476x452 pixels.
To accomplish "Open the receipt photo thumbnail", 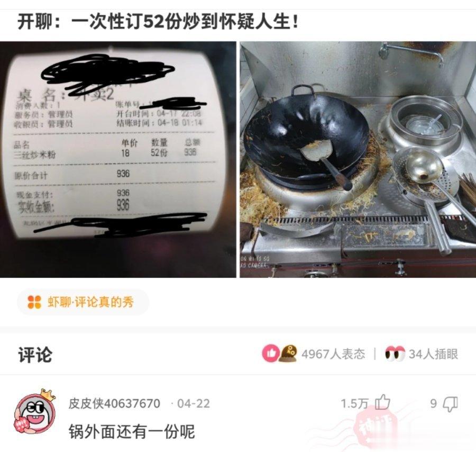I will click(118, 159).
